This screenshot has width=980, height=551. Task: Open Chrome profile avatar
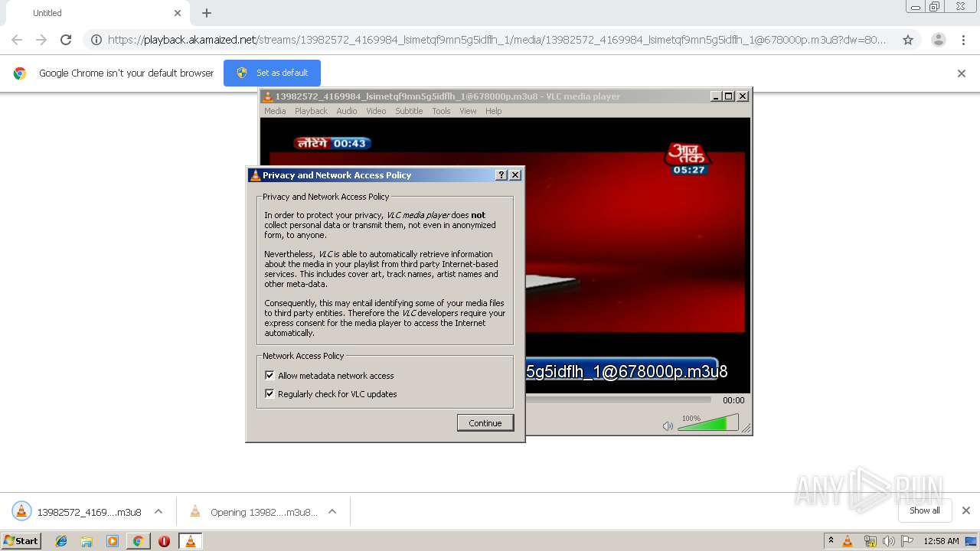(939, 40)
